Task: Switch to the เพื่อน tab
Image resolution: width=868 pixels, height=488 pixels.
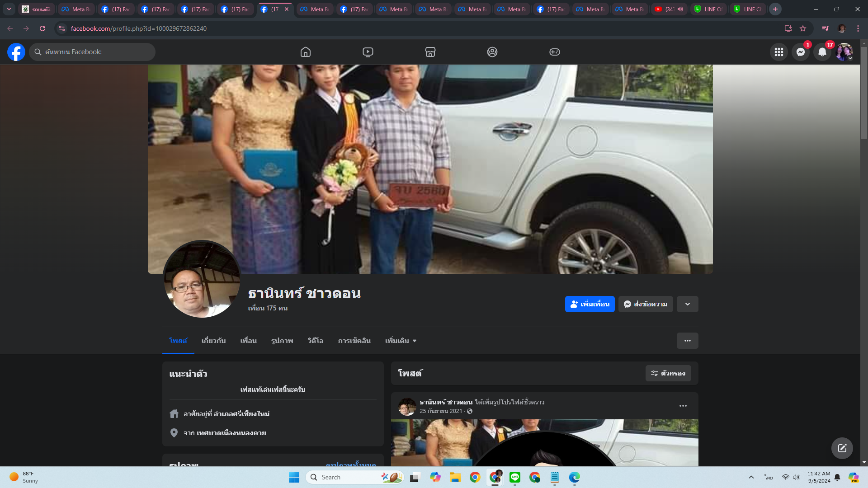Action: point(248,341)
